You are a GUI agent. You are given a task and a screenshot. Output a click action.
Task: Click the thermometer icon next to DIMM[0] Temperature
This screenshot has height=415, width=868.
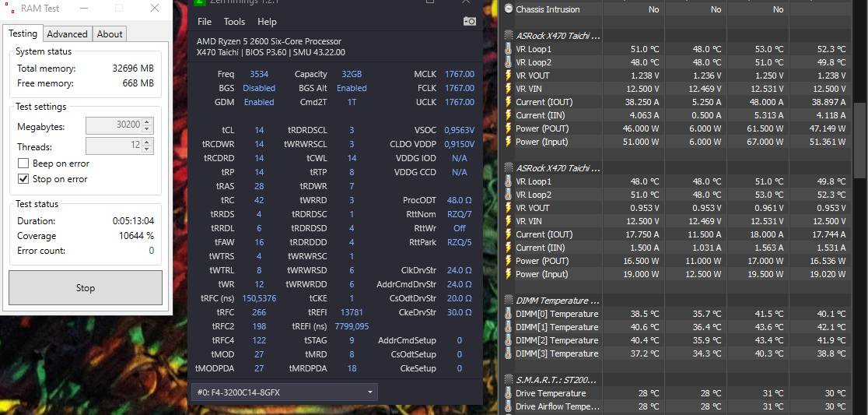tap(509, 314)
